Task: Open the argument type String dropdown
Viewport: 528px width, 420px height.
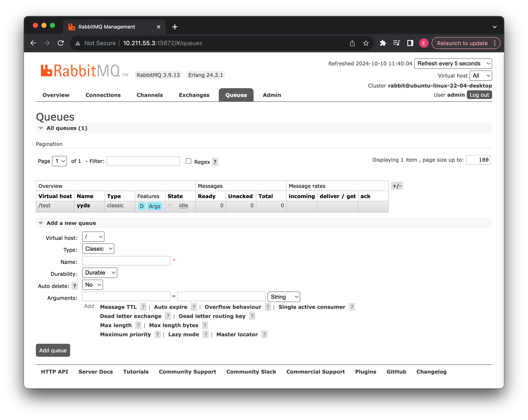Action: (x=284, y=297)
